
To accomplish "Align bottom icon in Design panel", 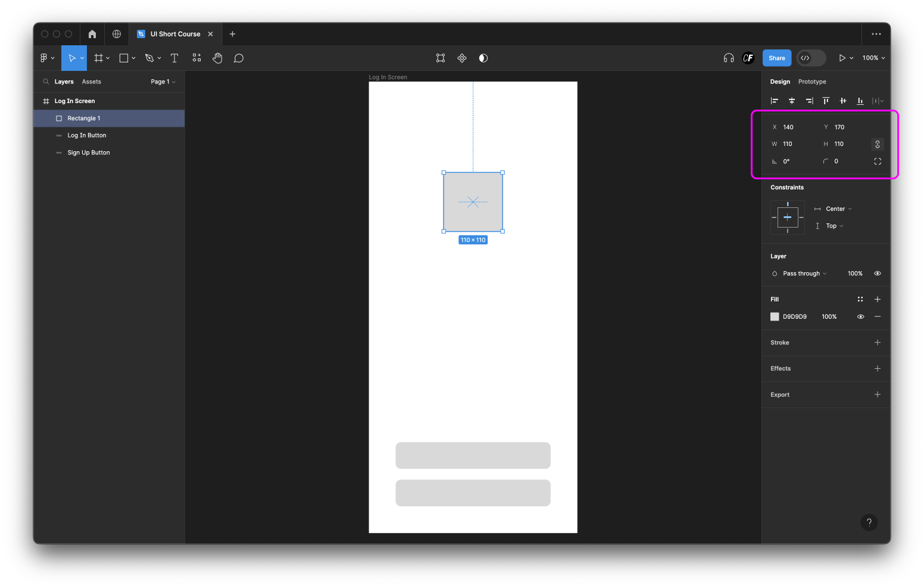I will [x=860, y=101].
